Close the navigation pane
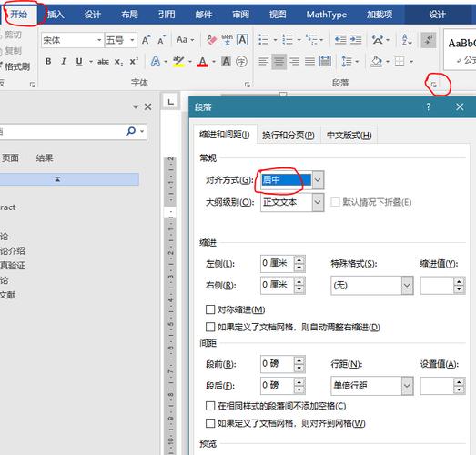The image size is (476, 455). click(147, 106)
